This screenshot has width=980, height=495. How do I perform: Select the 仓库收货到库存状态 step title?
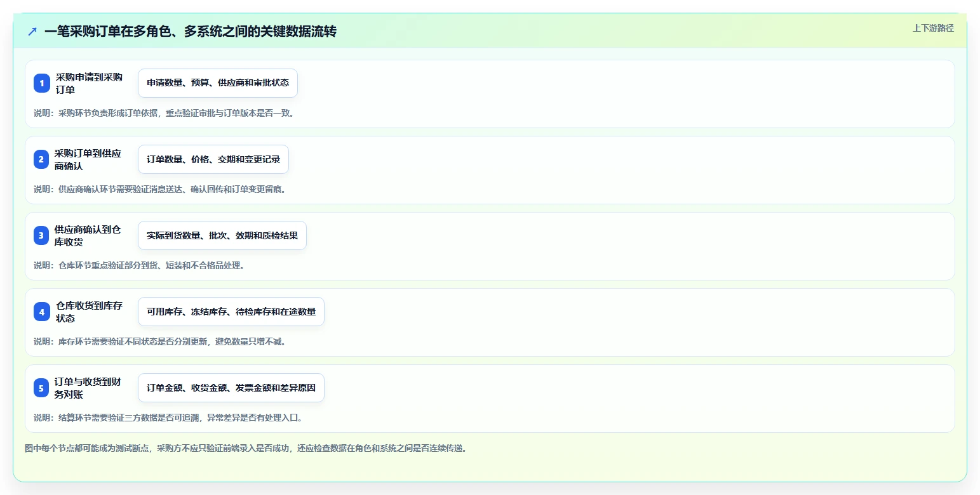coord(89,312)
